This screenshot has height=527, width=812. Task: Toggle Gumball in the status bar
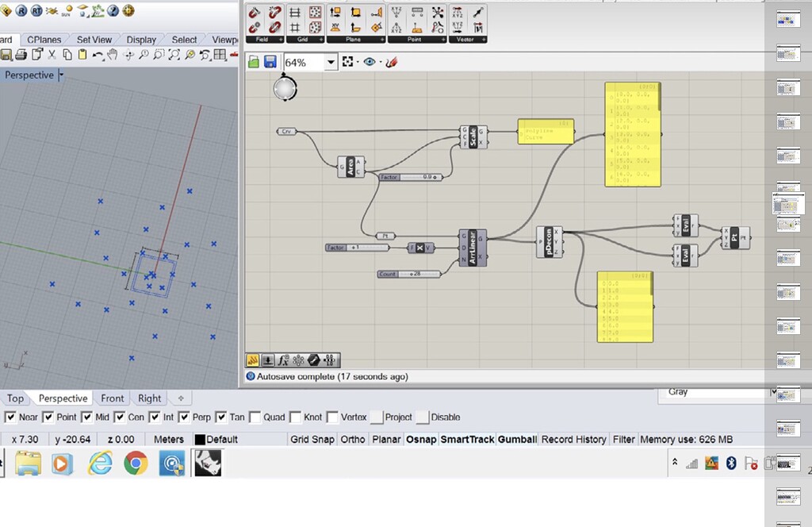tap(516, 439)
